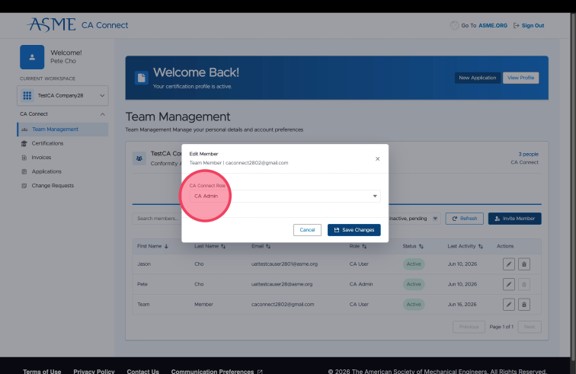This screenshot has width=576, height=374.
Task: Click the Search members field
Action: tap(157, 219)
